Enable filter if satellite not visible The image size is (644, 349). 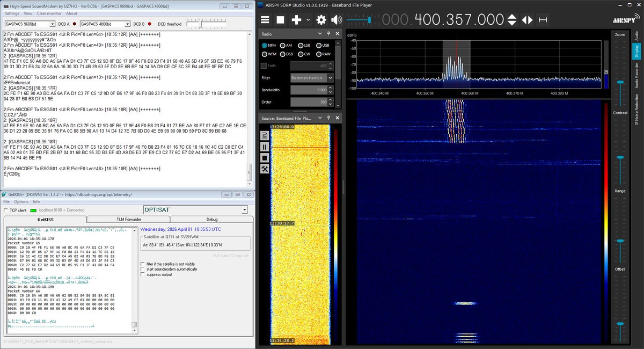click(x=143, y=264)
